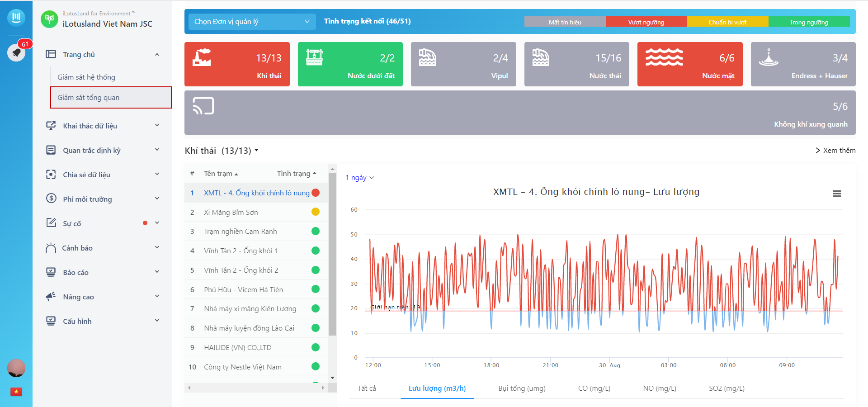Click the cast icon on Không khí xung quanh card

coord(203,106)
